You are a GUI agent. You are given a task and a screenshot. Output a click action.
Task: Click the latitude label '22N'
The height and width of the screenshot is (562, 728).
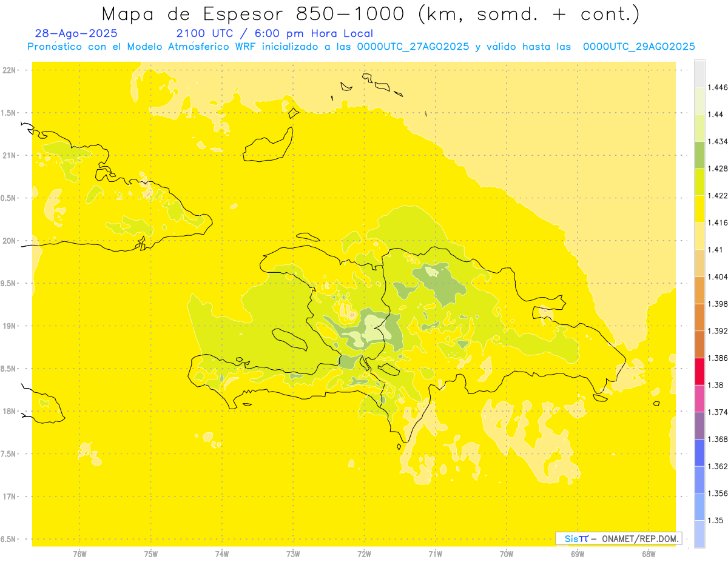pyautogui.click(x=9, y=70)
